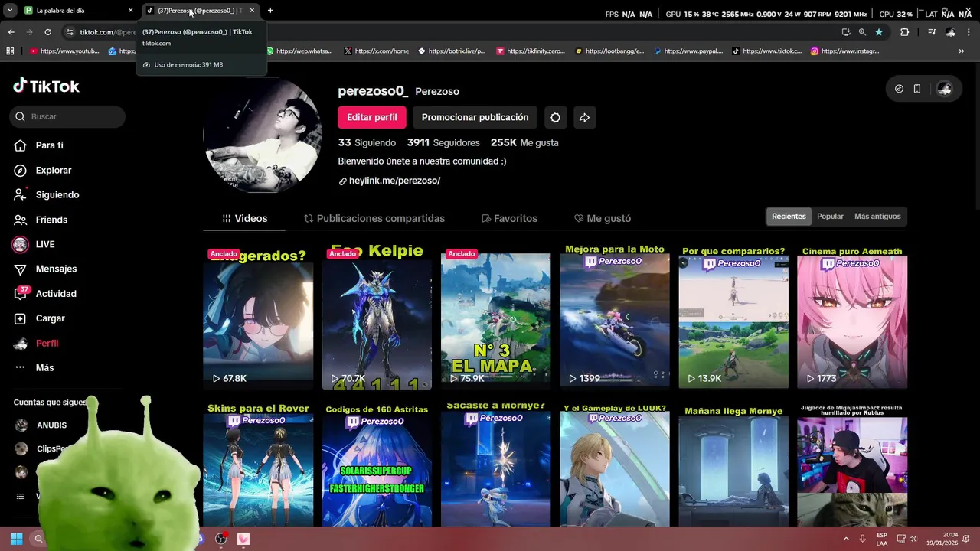Open the Instagram bookmark
The image size is (980, 551).
click(845, 51)
